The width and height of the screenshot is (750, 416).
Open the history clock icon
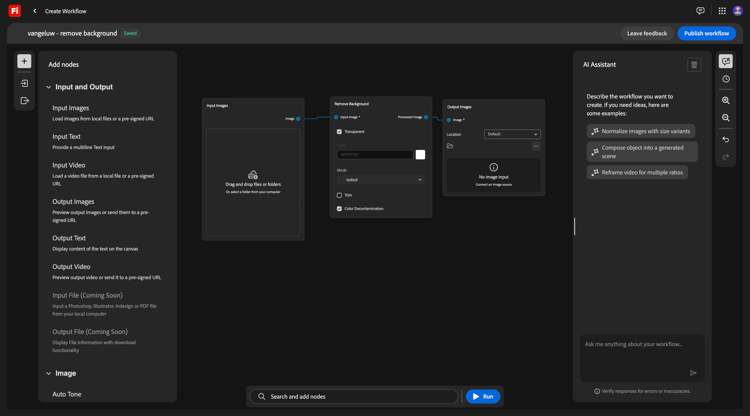pyautogui.click(x=726, y=79)
